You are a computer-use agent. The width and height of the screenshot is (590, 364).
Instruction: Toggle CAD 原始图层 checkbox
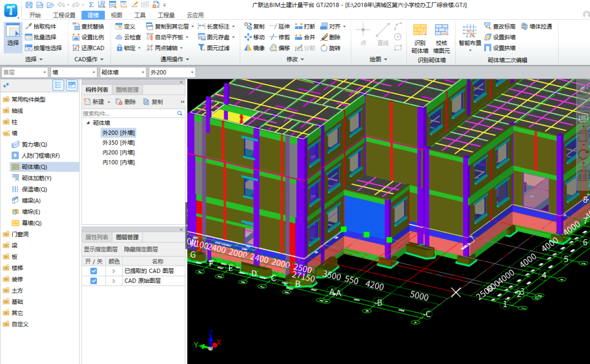point(94,280)
